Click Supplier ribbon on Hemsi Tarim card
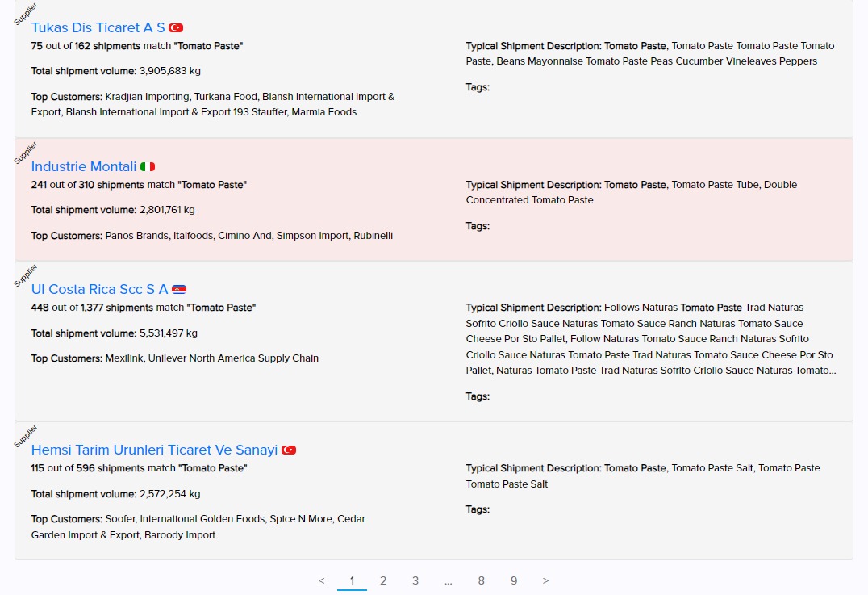This screenshot has width=868, height=595. point(26,436)
